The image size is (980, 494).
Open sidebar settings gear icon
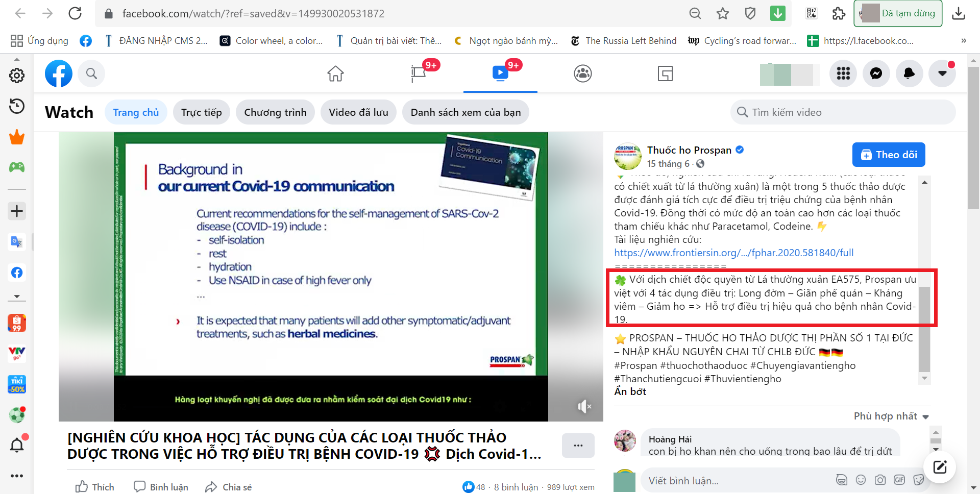pyautogui.click(x=17, y=76)
